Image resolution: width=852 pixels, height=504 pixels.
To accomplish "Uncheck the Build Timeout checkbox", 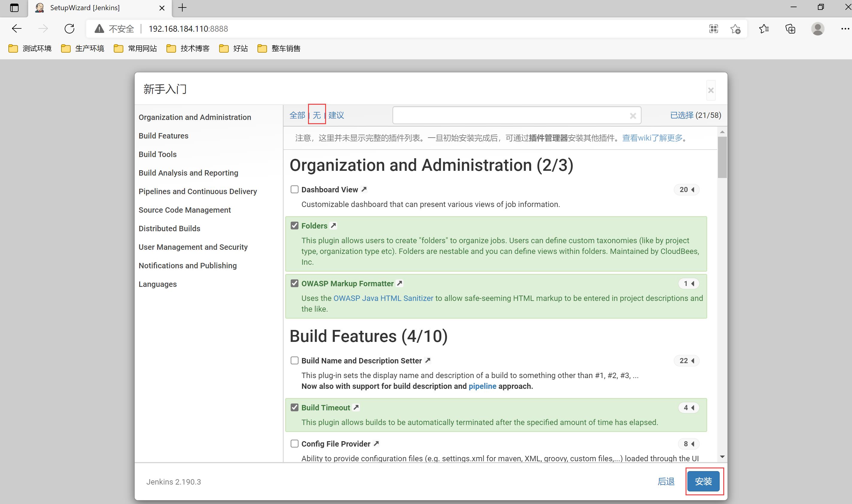I will click(x=295, y=408).
